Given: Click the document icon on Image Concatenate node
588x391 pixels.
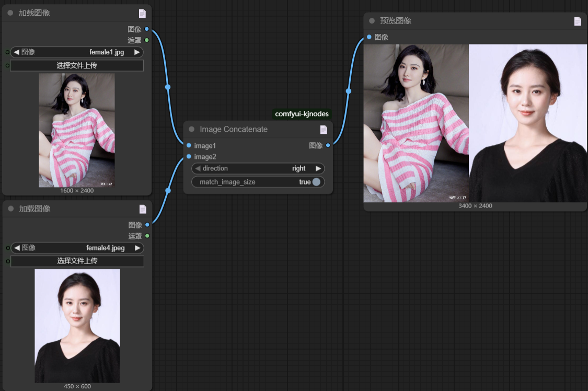Looking at the screenshot, I should (x=324, y=130).
